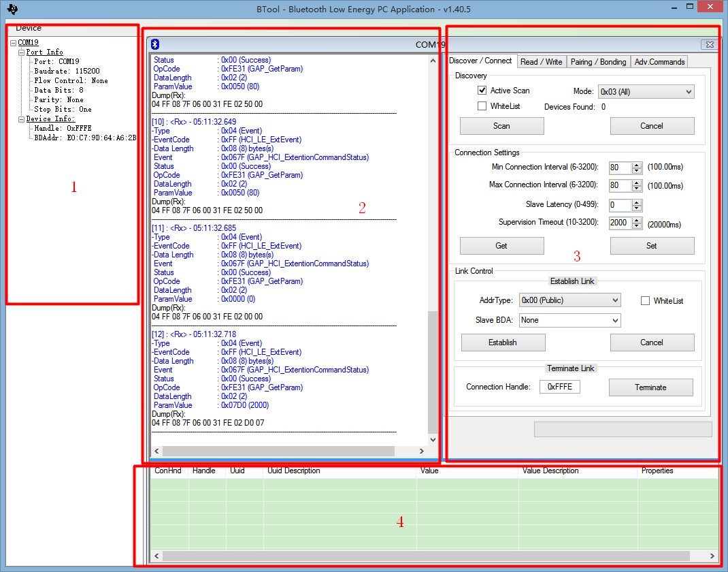Viewport: 728px width, 572px height.
Task: Click the attribute table horizontal scrollbar
Action: pos(426,556)
